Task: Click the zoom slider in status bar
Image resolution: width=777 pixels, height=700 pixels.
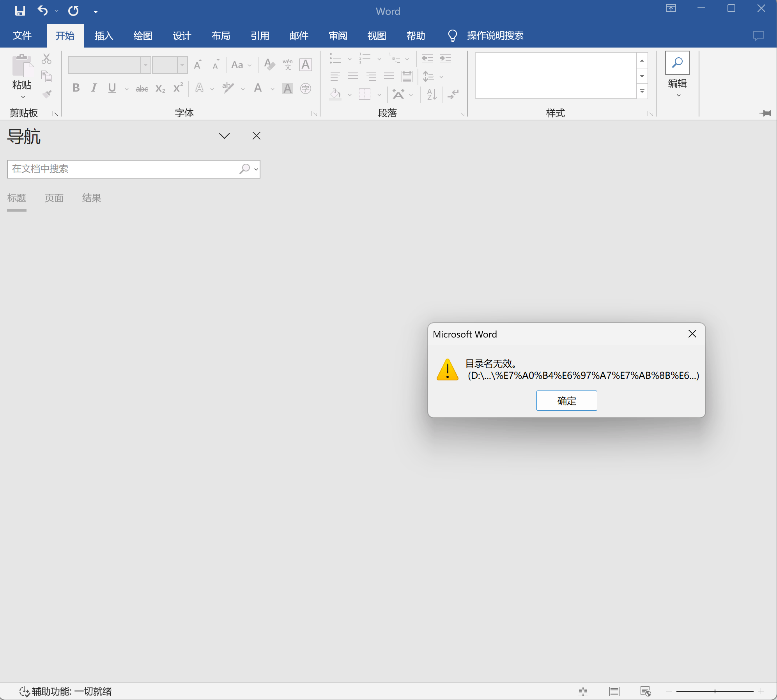Action: pyautogui.click(x=715, y=691)
